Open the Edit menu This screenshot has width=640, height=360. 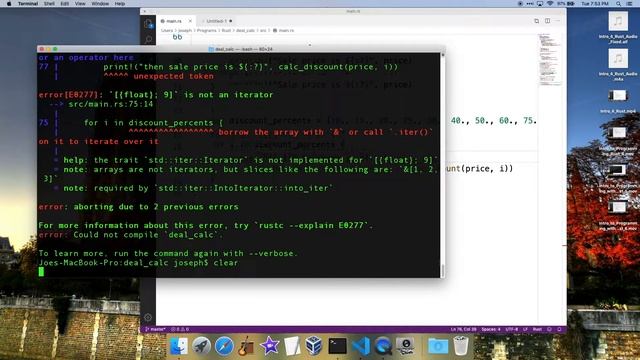(x=64, y=4)
